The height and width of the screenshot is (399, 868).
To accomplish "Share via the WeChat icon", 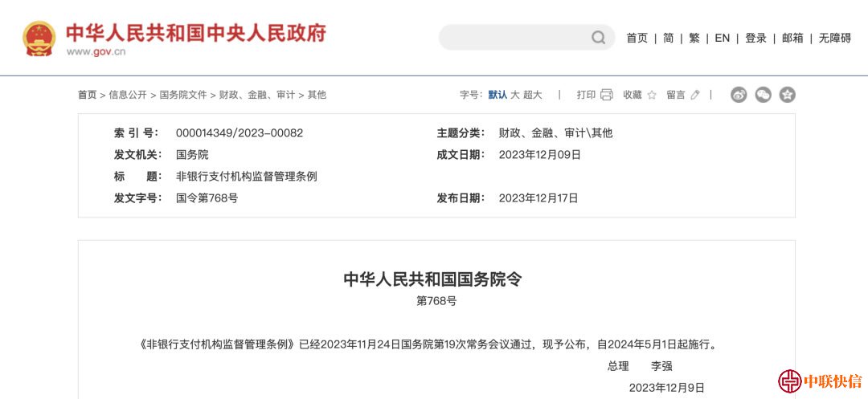I will pos(763,95).
